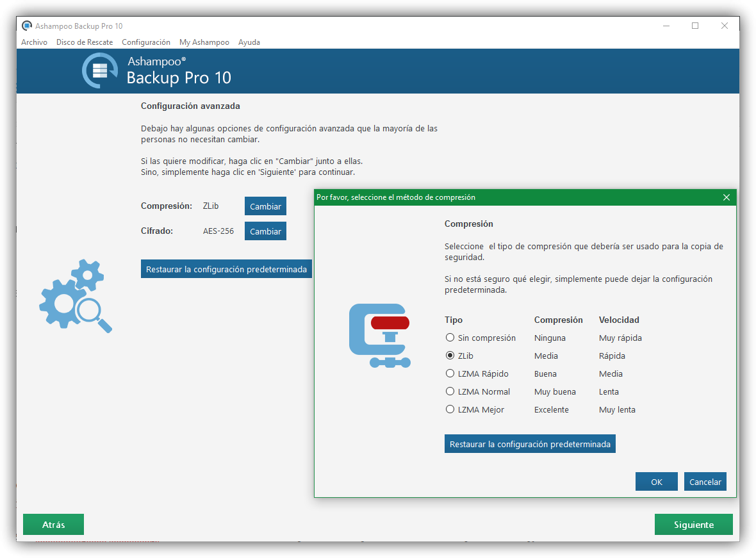Click Cambiar next to Cifrado AES-256
The image size is (756, 558).
265,231
